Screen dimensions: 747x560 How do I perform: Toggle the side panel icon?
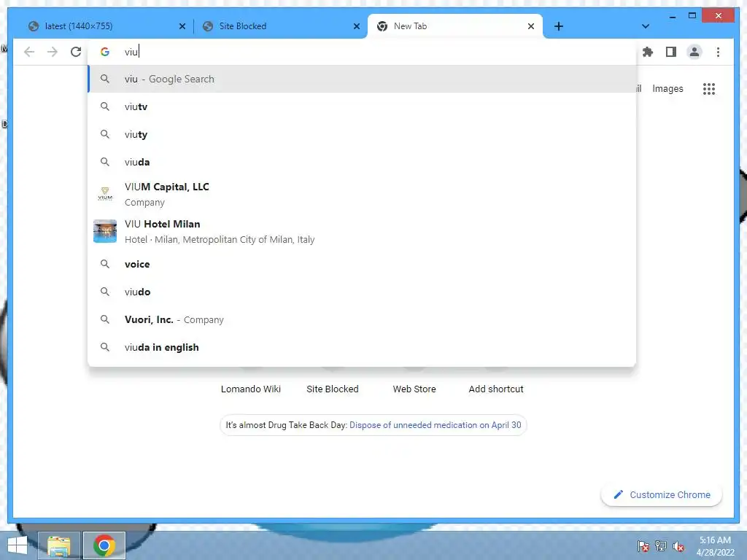coord(671,52)
